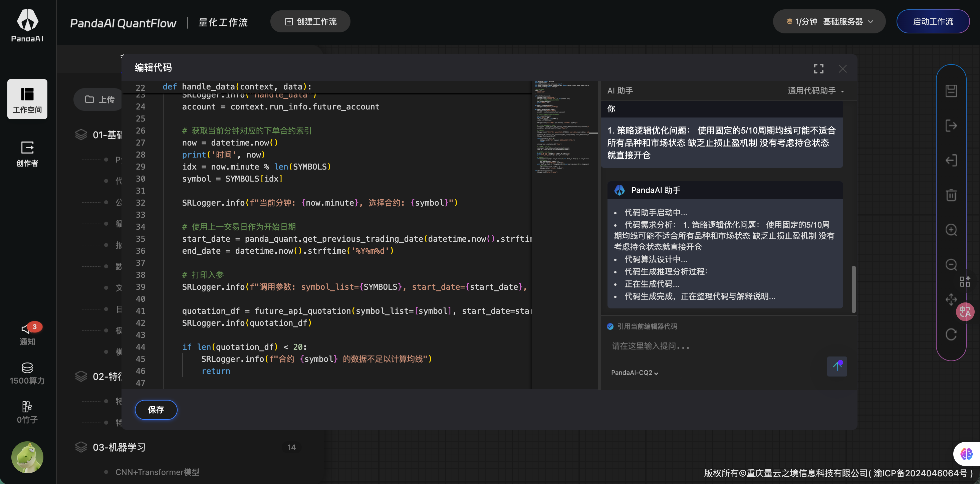Open the PandaAI-CQ2 model selector
Screen dimensions: 980x484
(635, 373)
